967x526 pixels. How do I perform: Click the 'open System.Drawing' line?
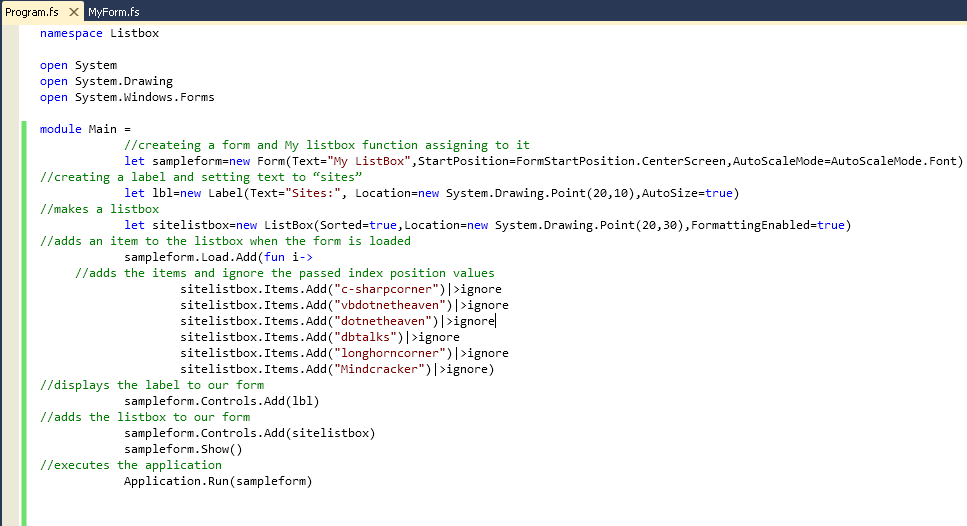point(106,81)
